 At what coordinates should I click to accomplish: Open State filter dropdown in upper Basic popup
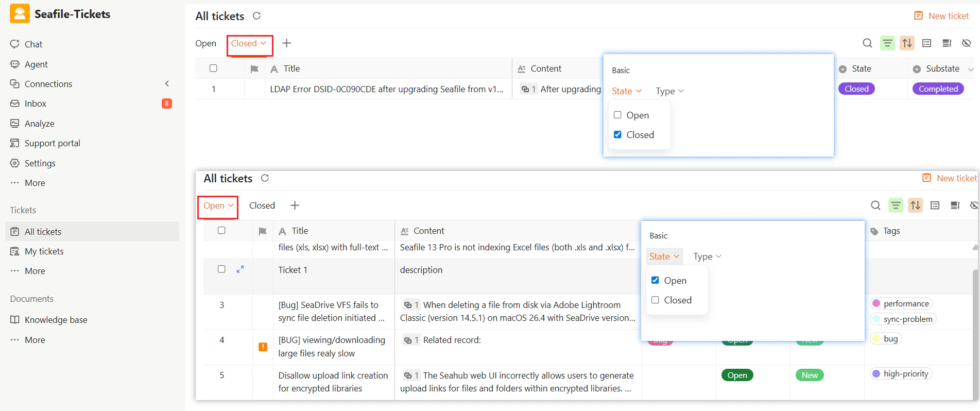pyautogui.click(x=627, y=91)
